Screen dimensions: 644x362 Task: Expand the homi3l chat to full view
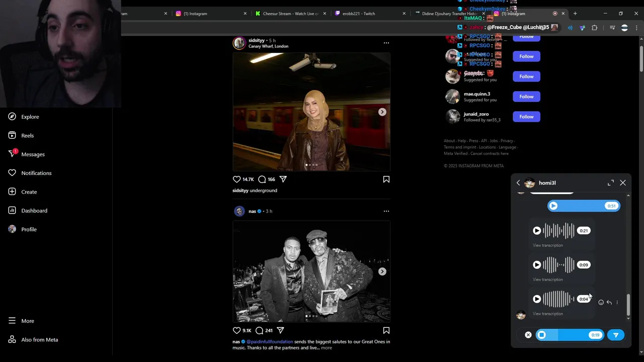pyautogui.click(x=611, y=183)
